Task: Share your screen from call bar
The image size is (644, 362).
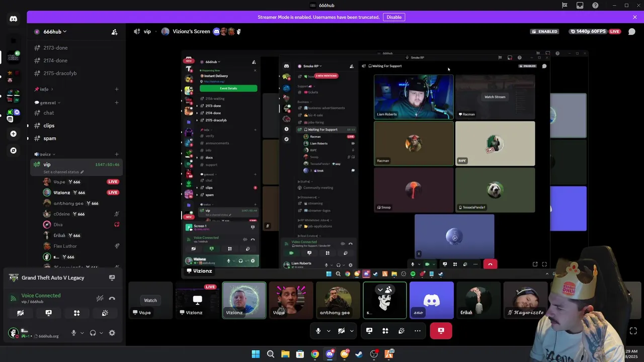Action: tap(369, 331)
